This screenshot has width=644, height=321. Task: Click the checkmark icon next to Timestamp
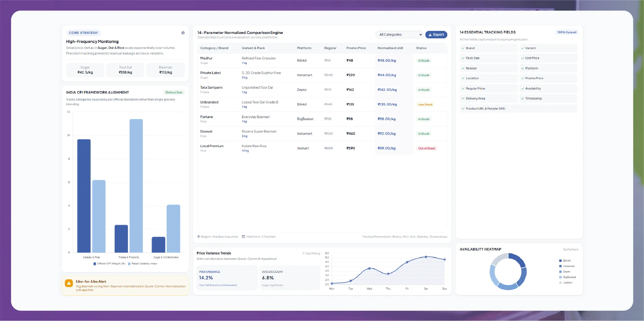pos(522,99)
